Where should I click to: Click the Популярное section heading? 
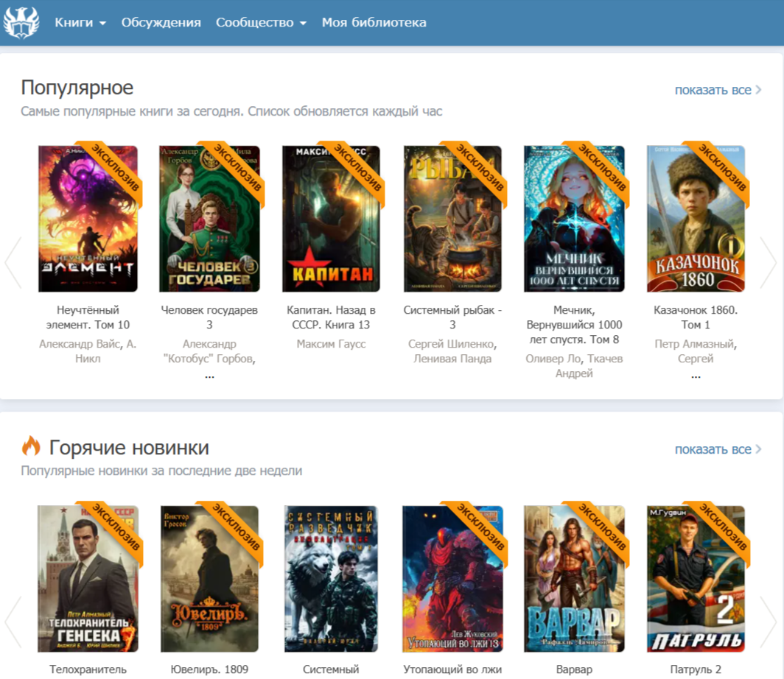tap(77, 88)
